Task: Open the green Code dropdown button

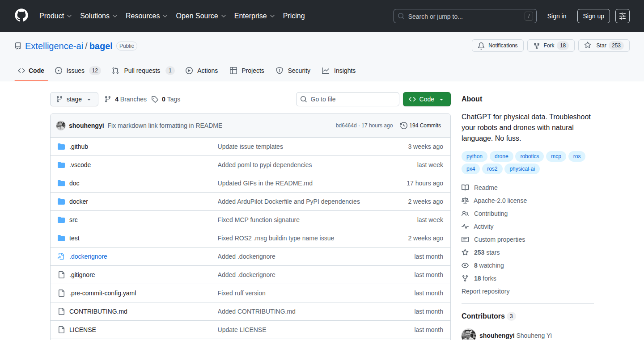Action: (427, 99)
